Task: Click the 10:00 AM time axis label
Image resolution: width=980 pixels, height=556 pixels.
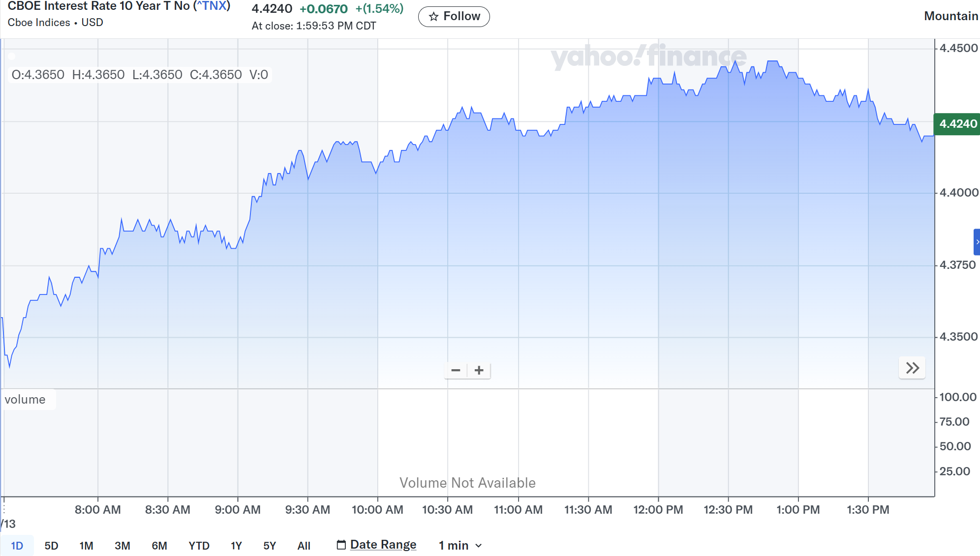Action: pos(377,510)
